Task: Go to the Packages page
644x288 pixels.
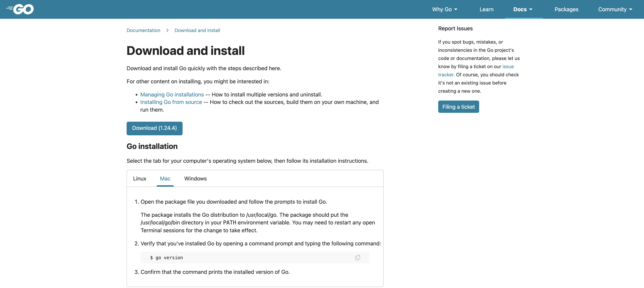Action: click(566, 9)
